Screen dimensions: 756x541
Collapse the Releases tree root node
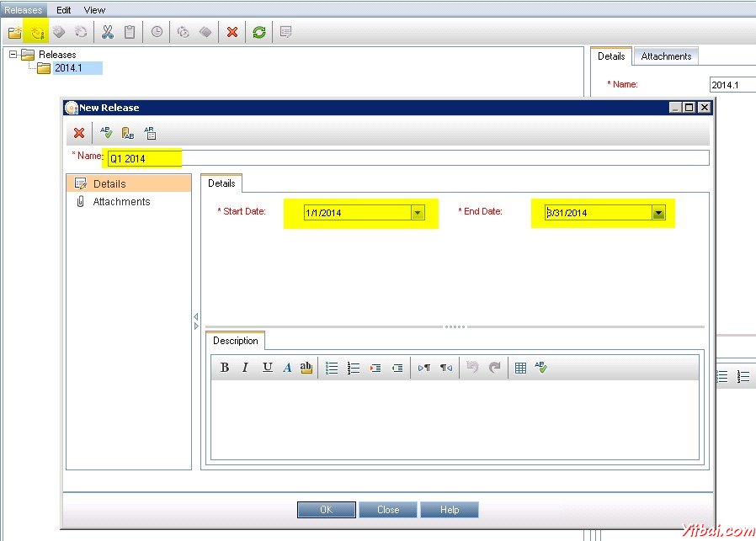coord(13,55)
